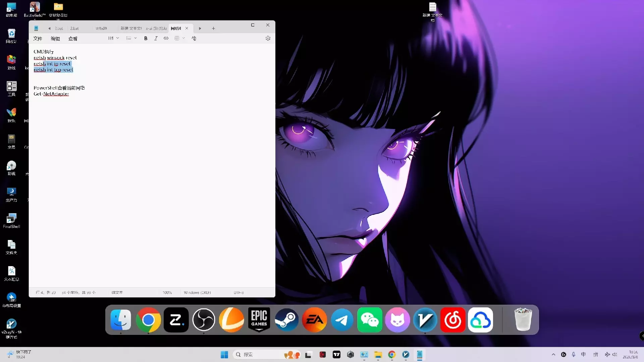Select the ib布局设置 desktop icon
The image size is (644, 362).
click(x=11, y=300)
